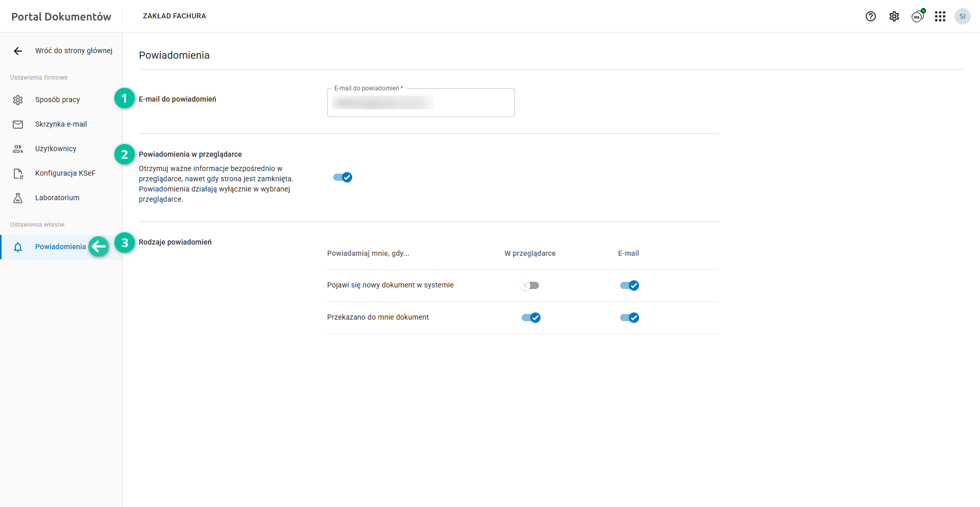Open settings gear in top bar
Screen dimensions: 980x507
894,16
